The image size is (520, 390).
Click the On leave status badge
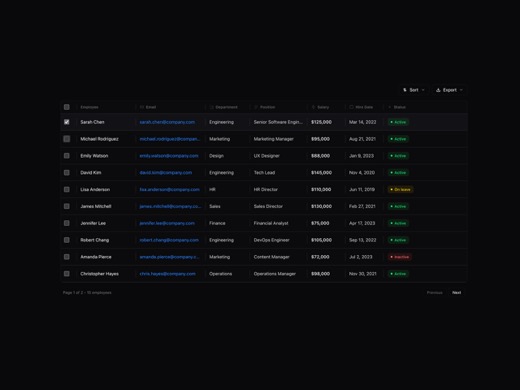(400, 189)
